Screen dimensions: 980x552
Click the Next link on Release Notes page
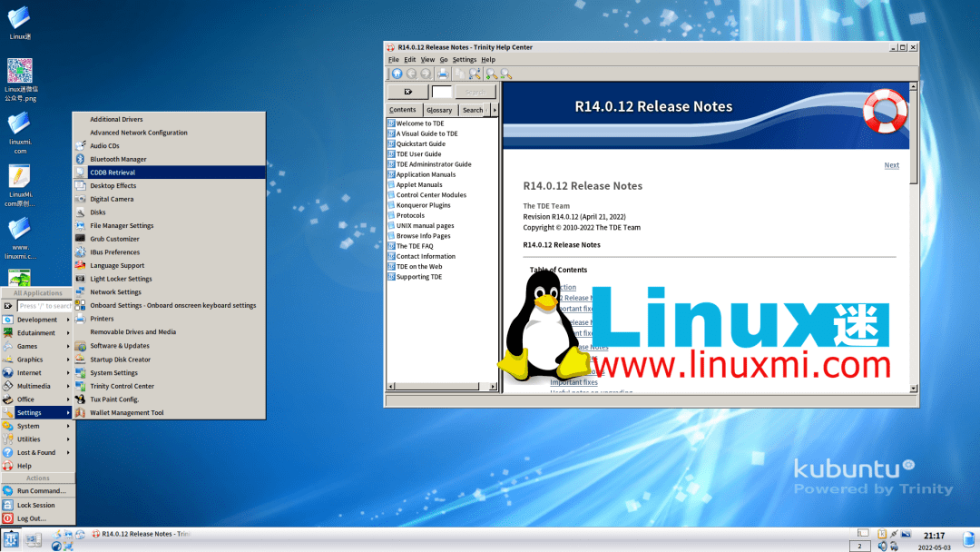point(891,165)
